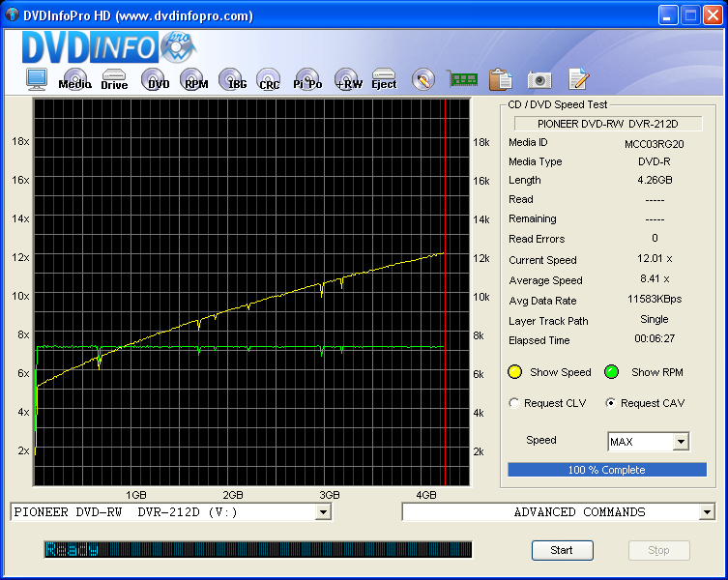Open the notepad with pencil icon

(x=578, y=79)
